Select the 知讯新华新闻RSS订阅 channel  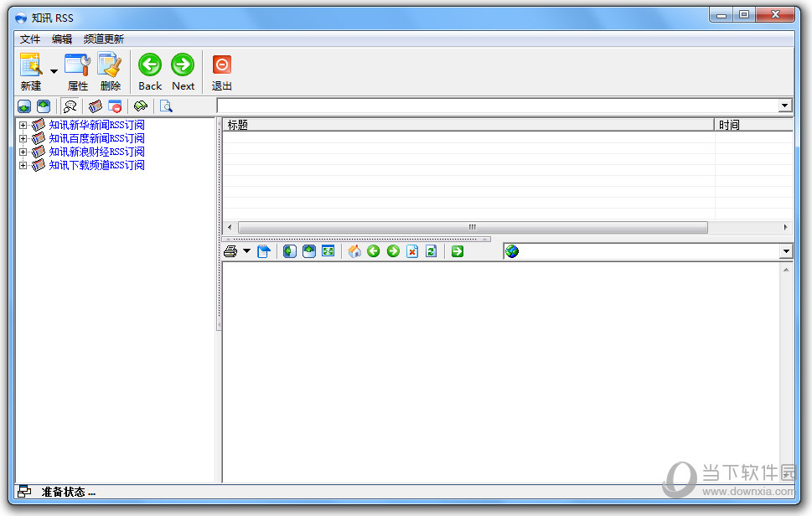point(97,125)
